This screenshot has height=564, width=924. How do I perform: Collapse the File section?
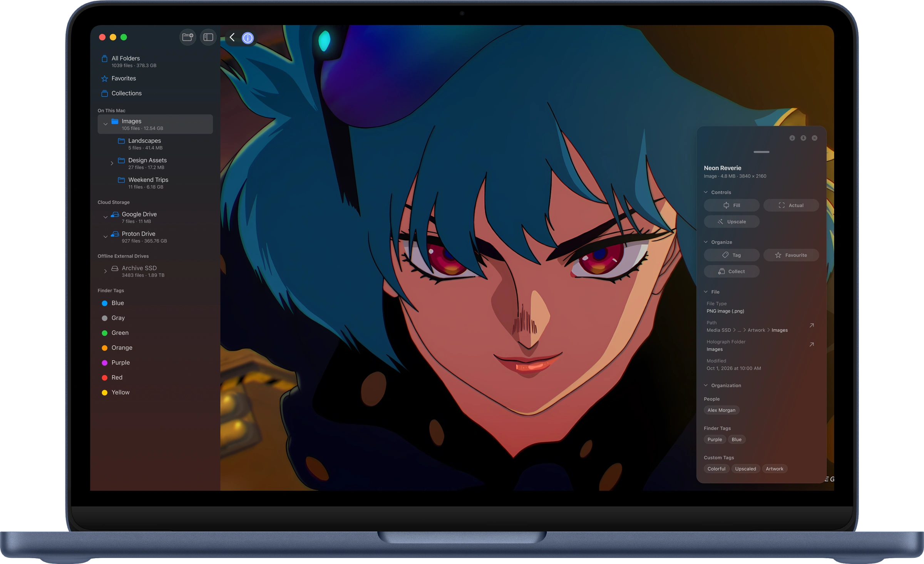tap(706, 292)
